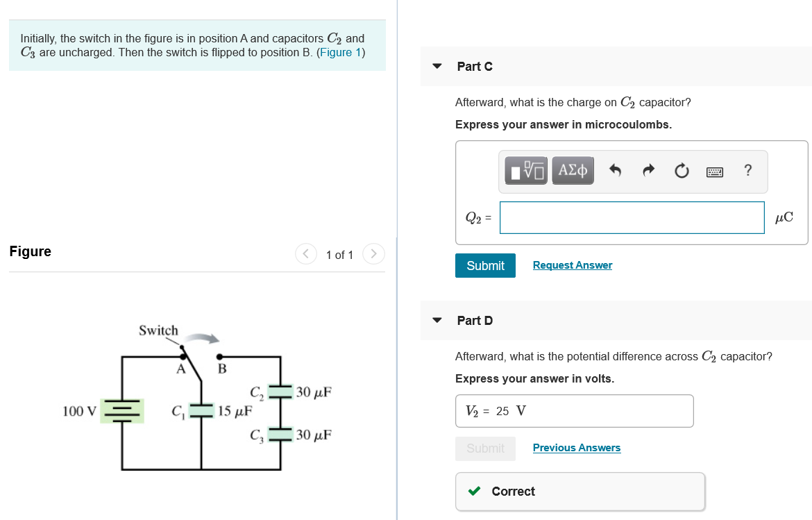Submit the Part C answer

tap(485, 265)
